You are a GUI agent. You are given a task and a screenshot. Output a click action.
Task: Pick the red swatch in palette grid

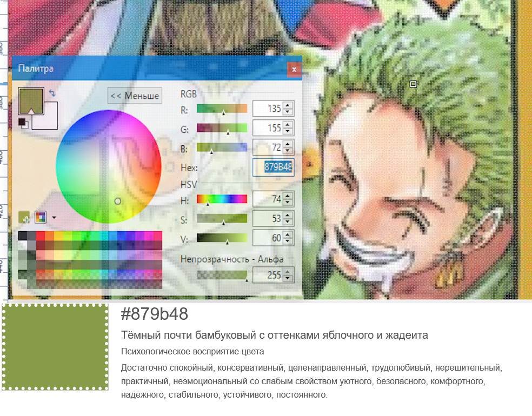pos(41,236)
